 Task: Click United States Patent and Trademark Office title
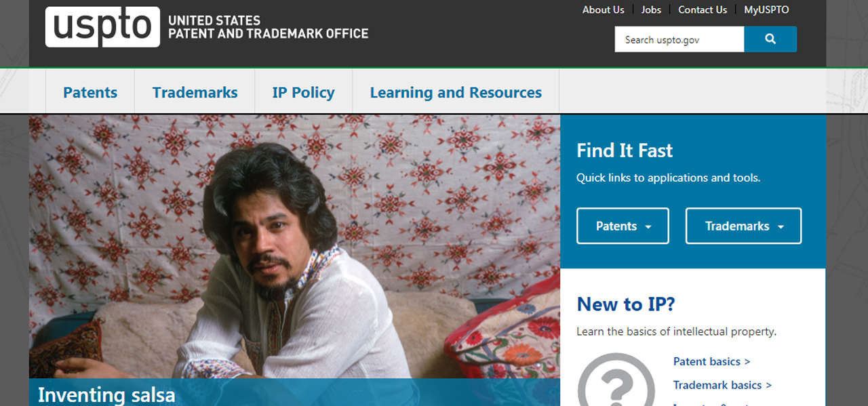pyautogui.click(x=268, y=27)
